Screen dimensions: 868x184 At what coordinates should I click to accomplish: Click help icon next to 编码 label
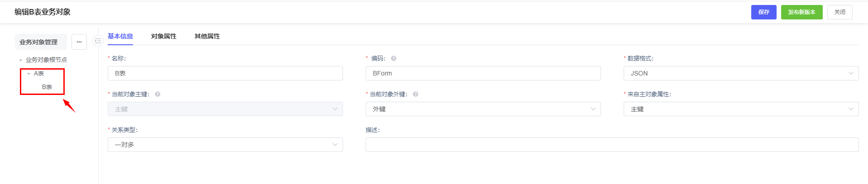(394, 58)
